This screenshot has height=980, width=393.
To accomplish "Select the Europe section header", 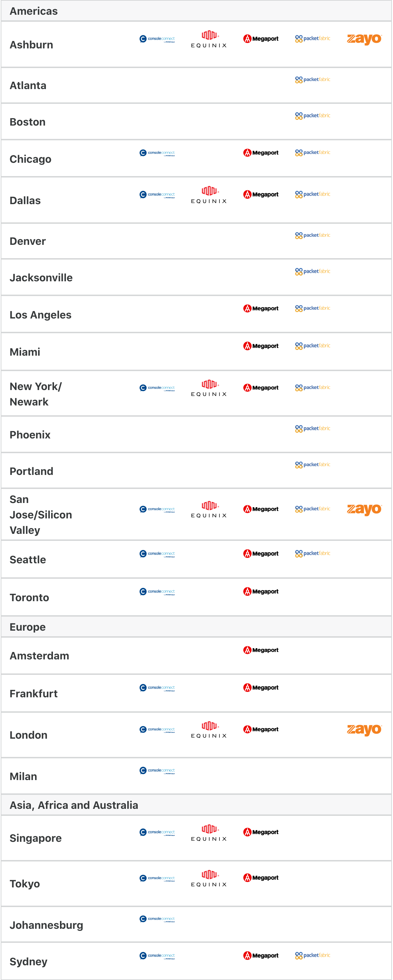I will point(28,627).
